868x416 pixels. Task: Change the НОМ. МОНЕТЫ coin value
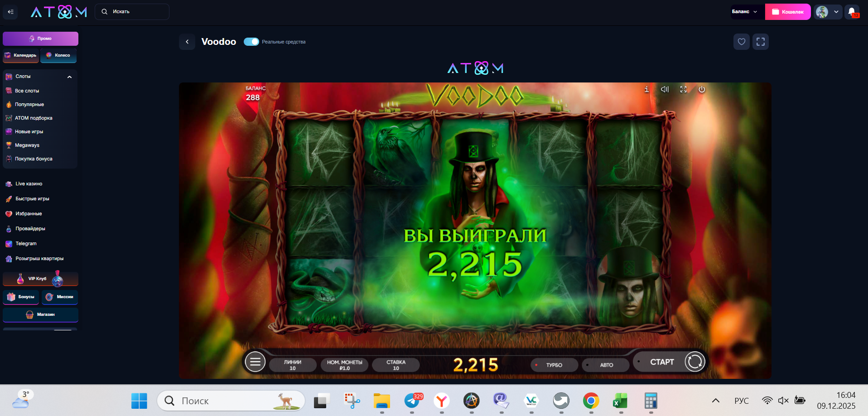coord(345,365)
